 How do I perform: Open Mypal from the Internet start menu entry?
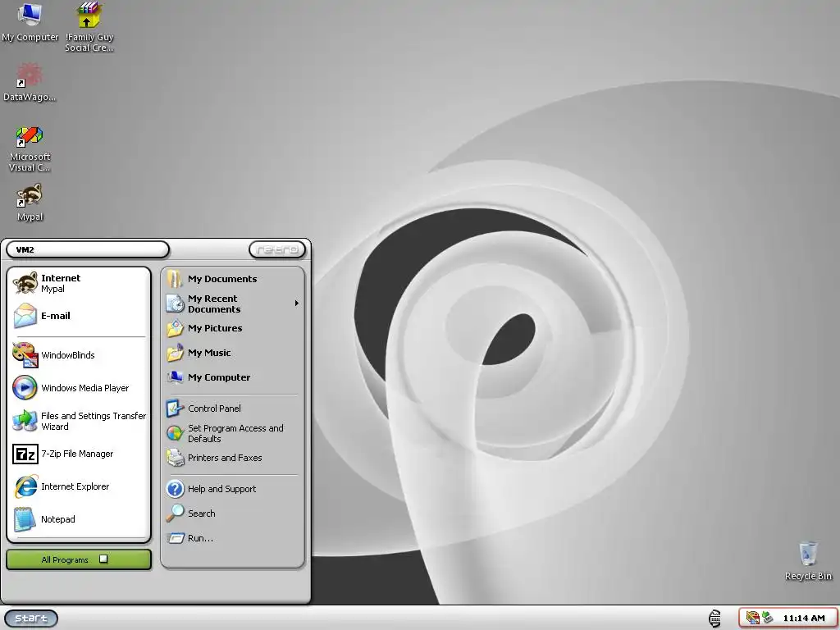click(x=78, y=283)
